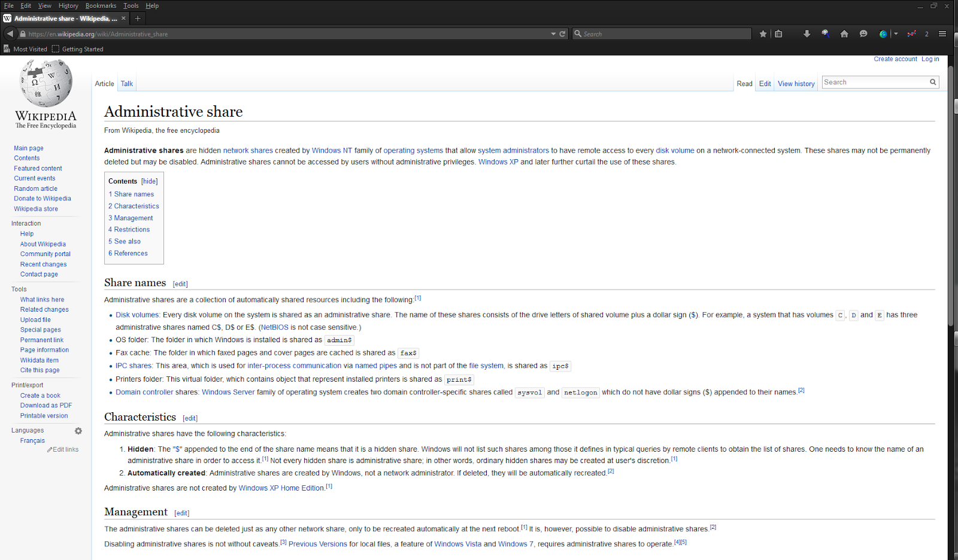The width and height of the screenshot is (958, 560).
Task: Open the History menu
Action: (68, 6)
